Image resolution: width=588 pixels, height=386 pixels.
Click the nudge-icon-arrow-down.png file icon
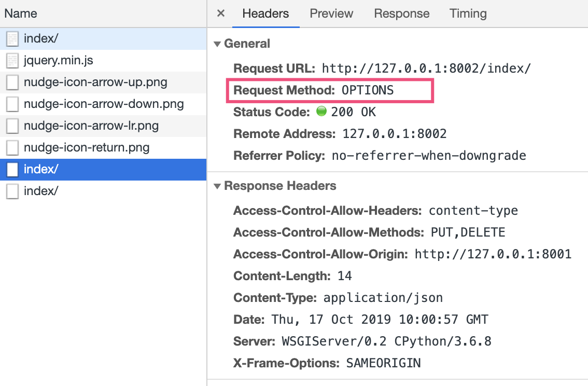pos(12,104)
